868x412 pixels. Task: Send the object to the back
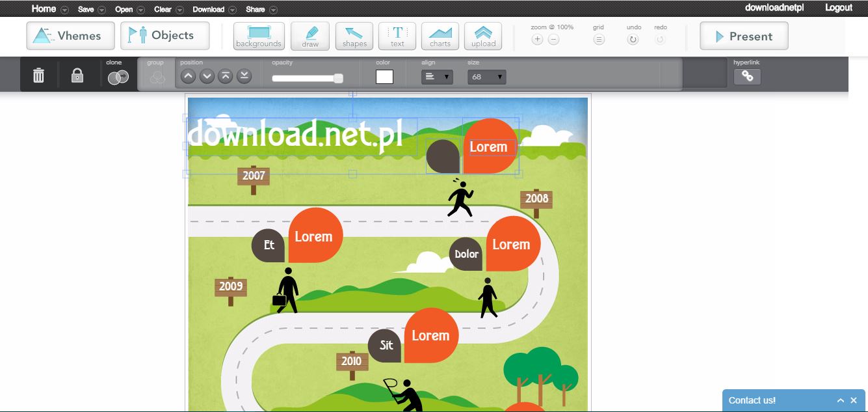click(244, 76)
